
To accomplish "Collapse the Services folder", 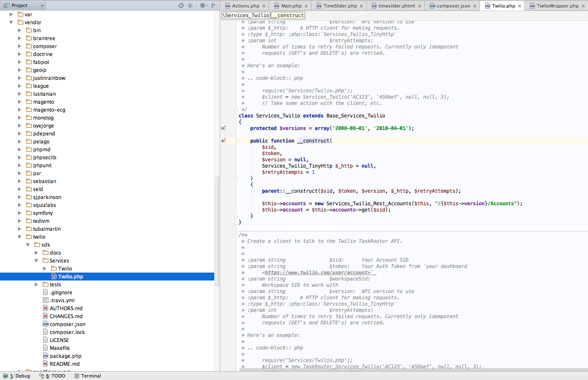I will click(x=36, y=261).
